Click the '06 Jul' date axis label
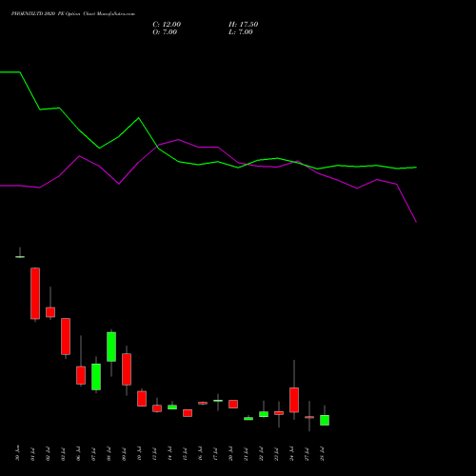This screenshot has width=476, height=476. click(78, 454)
